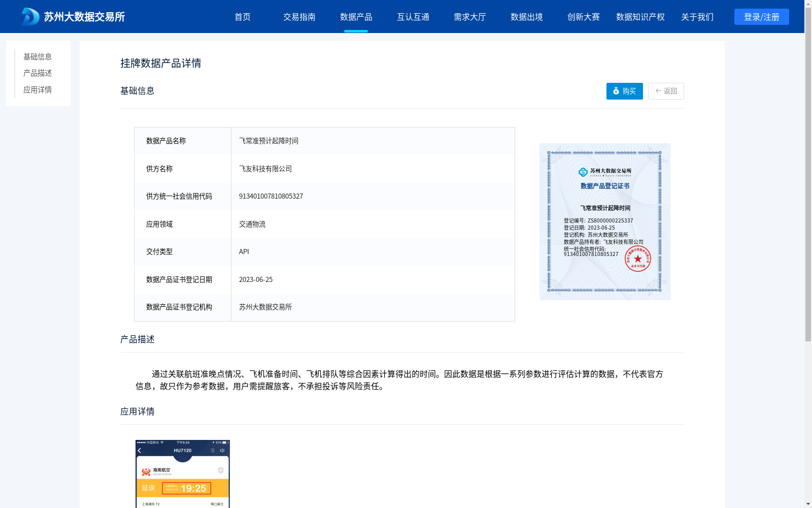
Task: Jump to 产品描述 in the sidebar
Action: click(38, 73)
